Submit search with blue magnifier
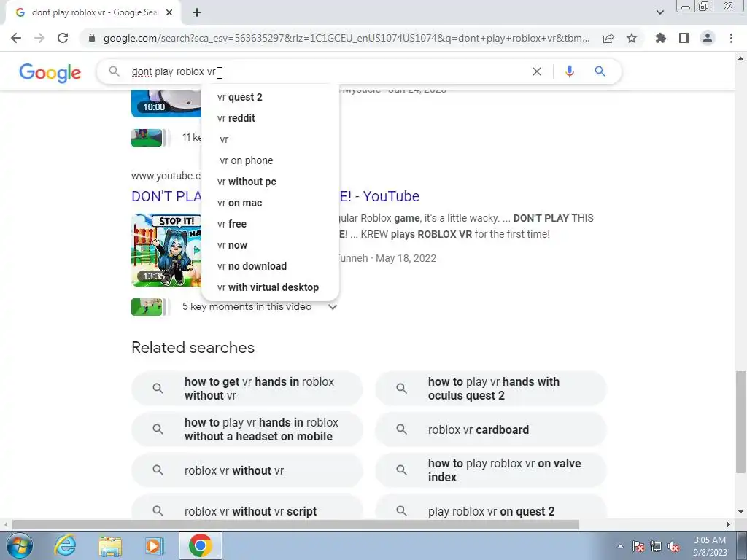The height and width of the screenshot is (560, 747). (600, 71)
